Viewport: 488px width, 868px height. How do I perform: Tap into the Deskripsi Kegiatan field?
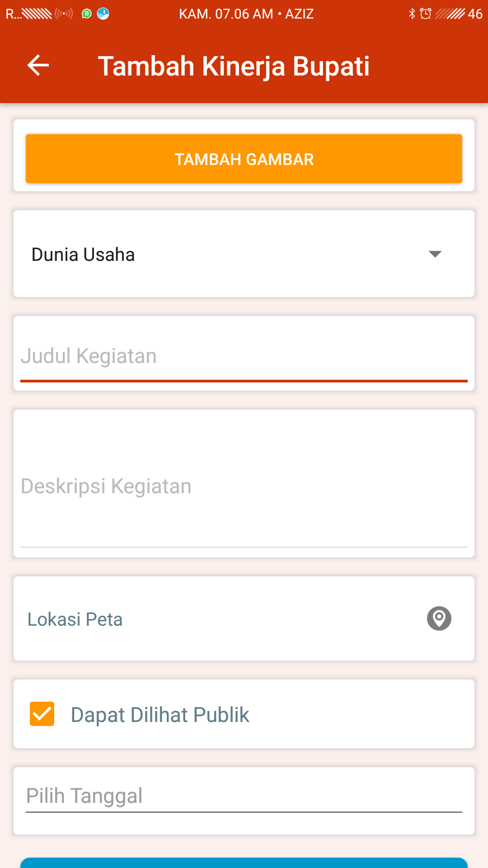pyautogui.click(x=244, y=486)
